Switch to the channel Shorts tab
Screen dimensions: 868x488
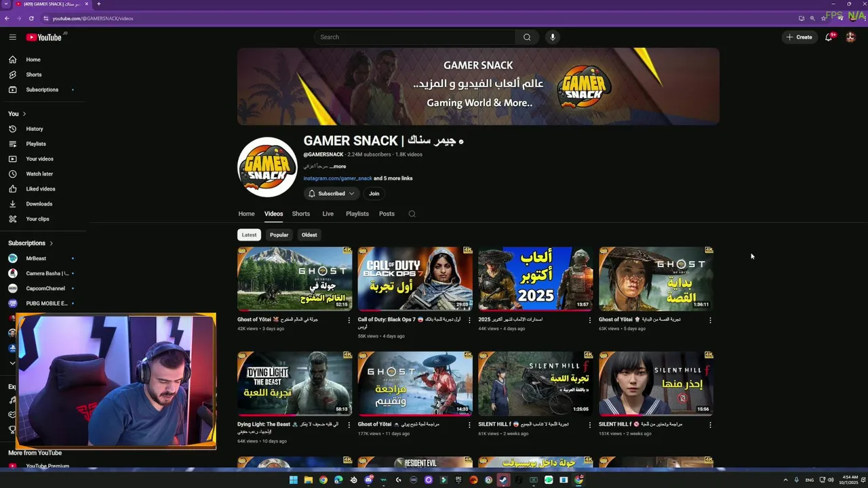coord(301,214)
